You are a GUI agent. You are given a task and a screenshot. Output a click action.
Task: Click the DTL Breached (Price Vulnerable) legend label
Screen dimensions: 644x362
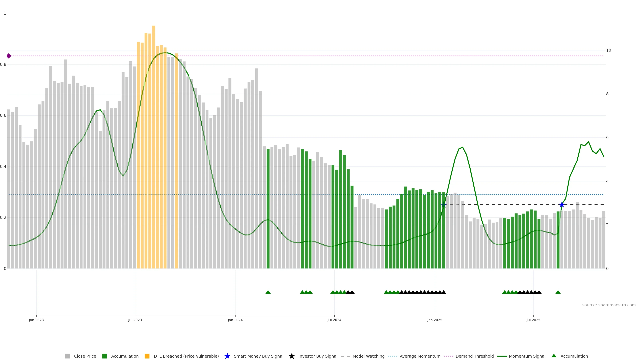click(x=186, y=356)
